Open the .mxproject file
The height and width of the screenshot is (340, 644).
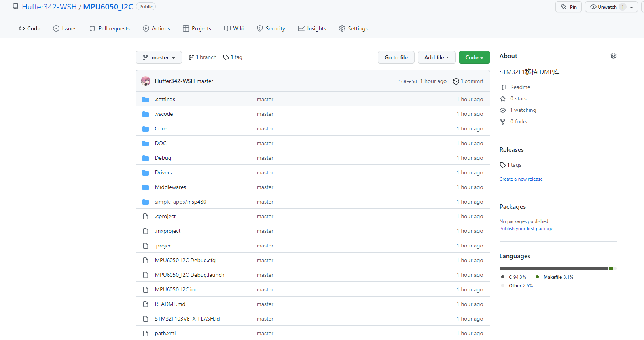[x=168, y=231]
